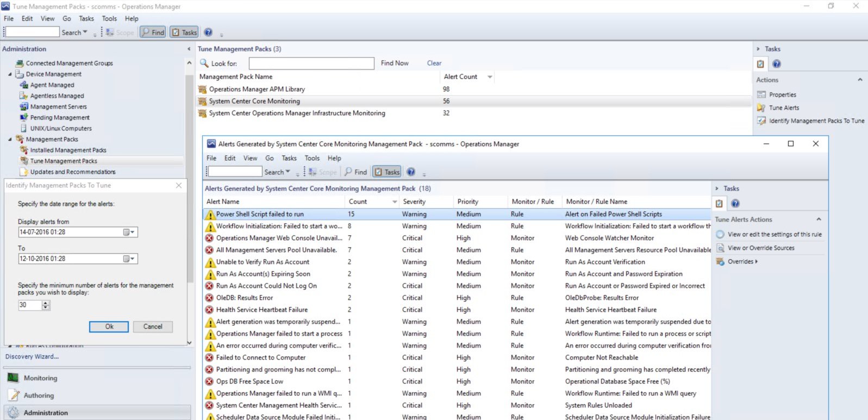Viewport: 868px width, 420px height.
Task: Select Pending Management icon
Action: (24, 117)
